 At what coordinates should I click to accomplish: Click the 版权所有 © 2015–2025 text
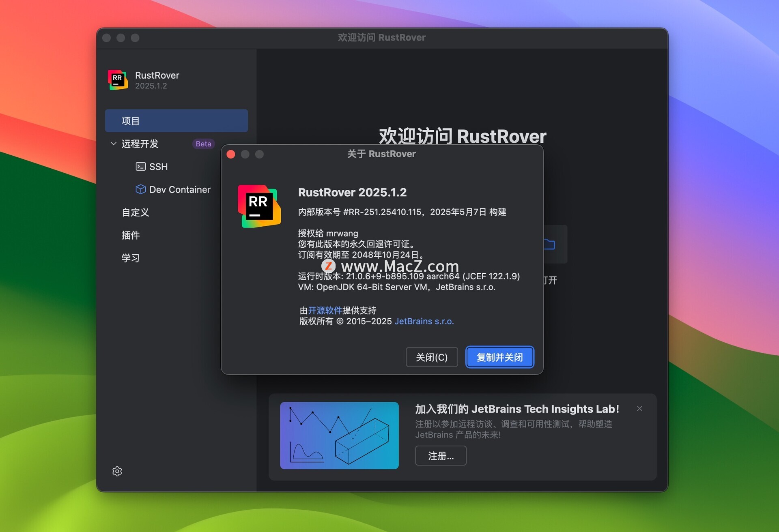point(346,321)
